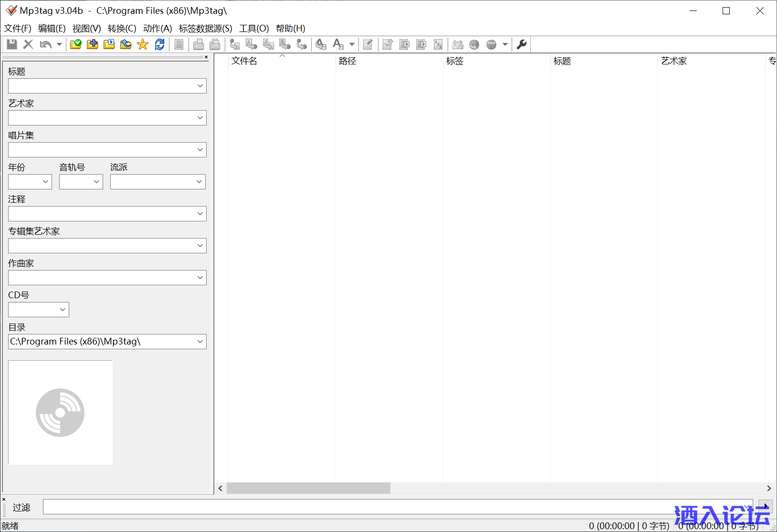
Task: Expand the 目录 directory path dropdown
Action: [200, 342]
